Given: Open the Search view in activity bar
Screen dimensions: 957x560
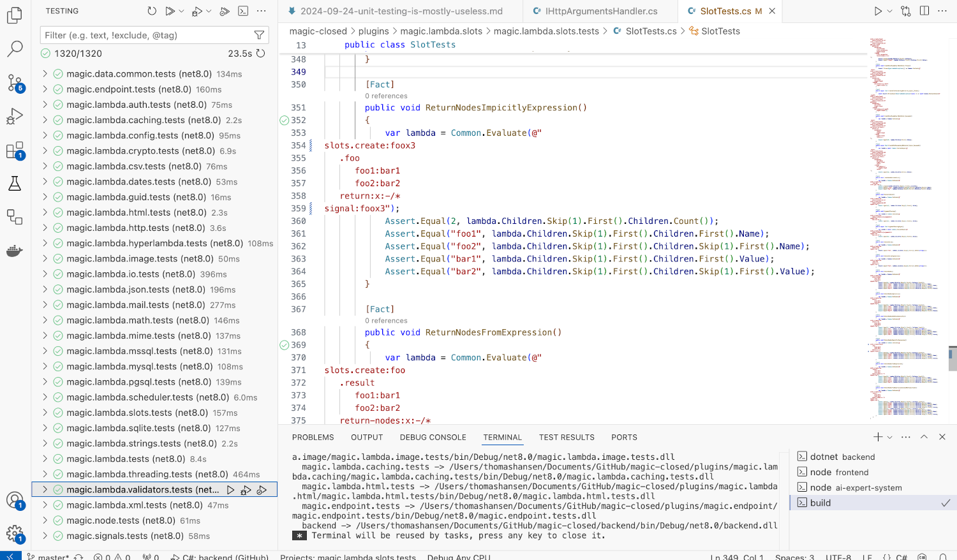Looking at the screenshot, I should tap(14, 48).
